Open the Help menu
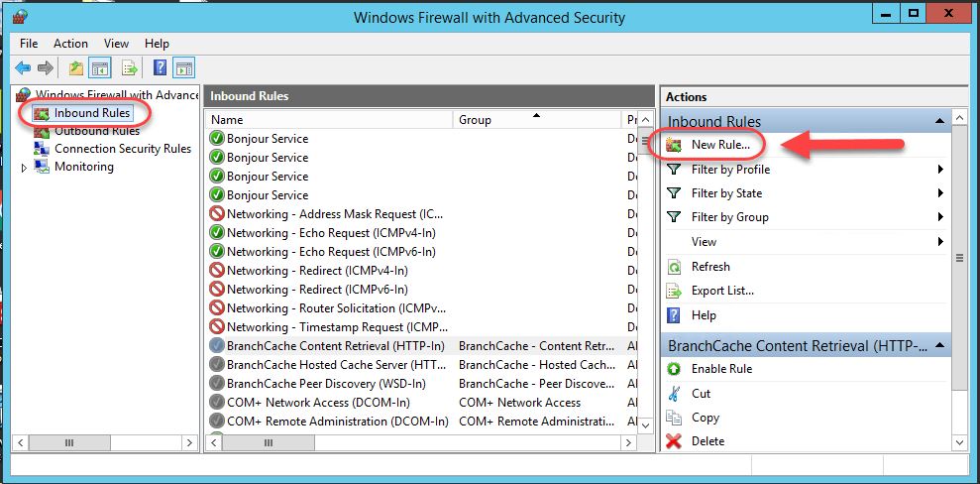 tap(157, 44)
